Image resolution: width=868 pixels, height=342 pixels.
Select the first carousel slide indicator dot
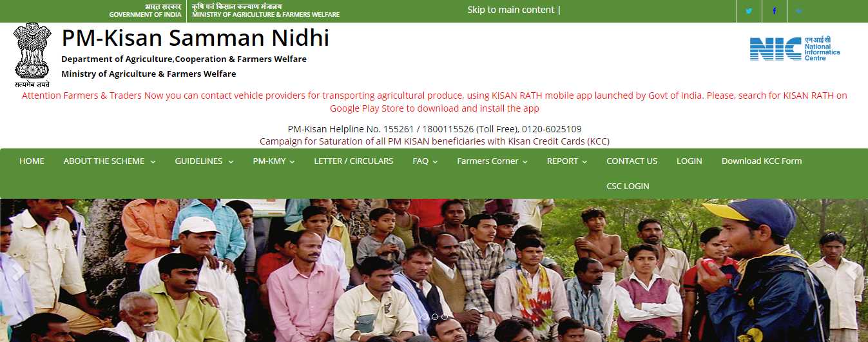(x=425, y=317)
